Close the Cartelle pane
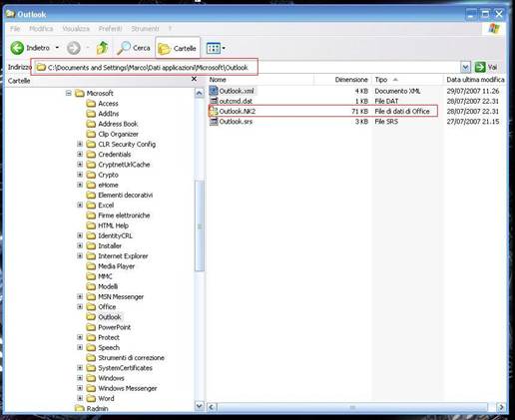Screen dimensions: 515x420 coord(194,79)
